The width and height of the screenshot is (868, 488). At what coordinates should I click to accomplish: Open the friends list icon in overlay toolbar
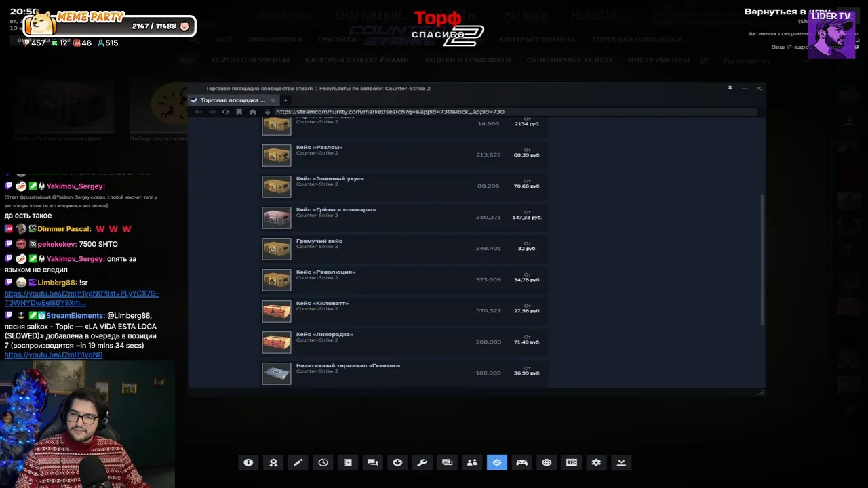(x=472, y=462)
